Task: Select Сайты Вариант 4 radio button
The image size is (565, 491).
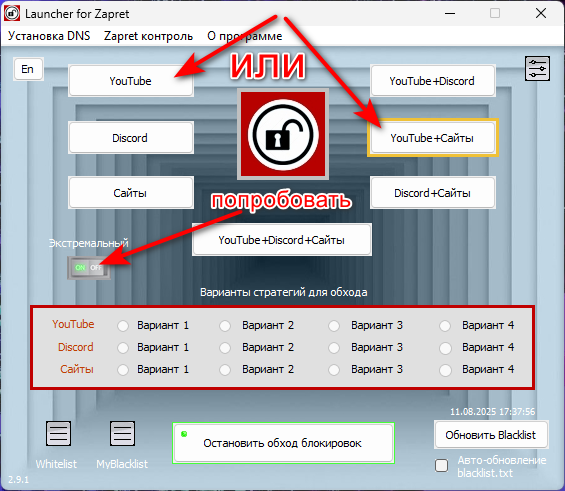Action: pyautogui.click(x=445, y=370)
